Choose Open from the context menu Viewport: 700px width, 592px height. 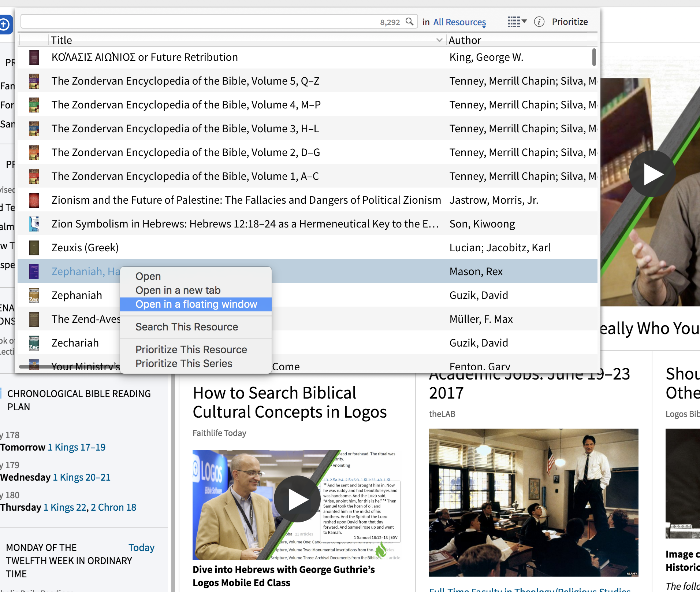148,276
